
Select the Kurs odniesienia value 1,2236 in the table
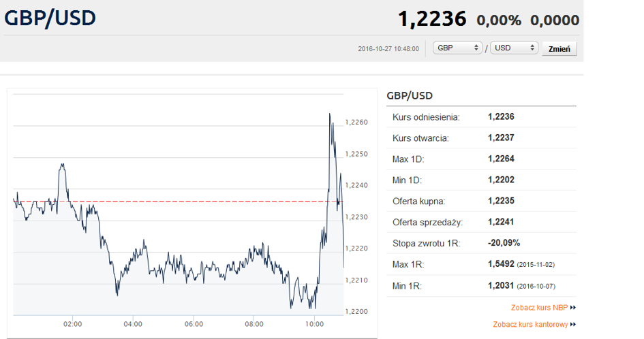coord(501,116)
